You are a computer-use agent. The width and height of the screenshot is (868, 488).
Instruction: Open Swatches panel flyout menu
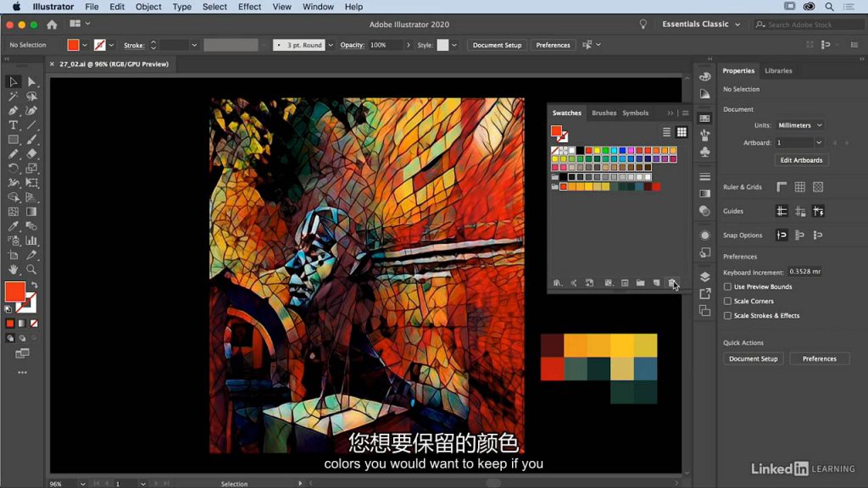(x=685, y=113)
